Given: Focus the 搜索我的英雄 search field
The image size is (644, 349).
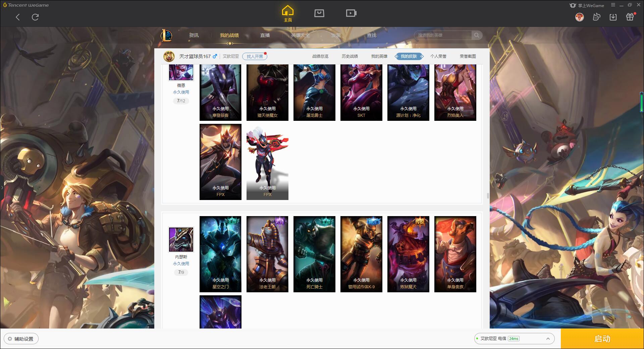Looking at the screenshot, I should [443, 35].
